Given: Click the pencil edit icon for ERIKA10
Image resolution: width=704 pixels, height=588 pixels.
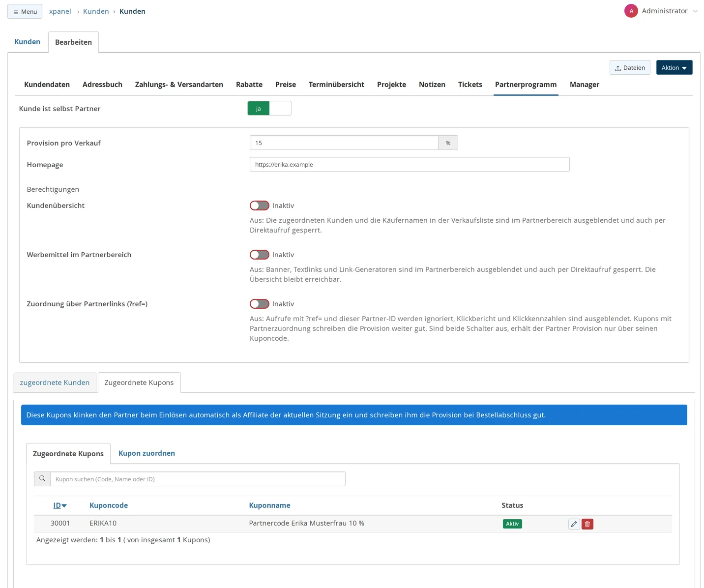Looking at the screenshot, I should 574,524.
